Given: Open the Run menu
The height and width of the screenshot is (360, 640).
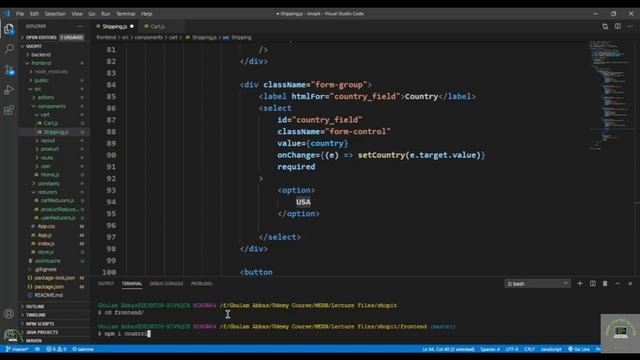Looking at the screenshot, I should tap(105, 13).
